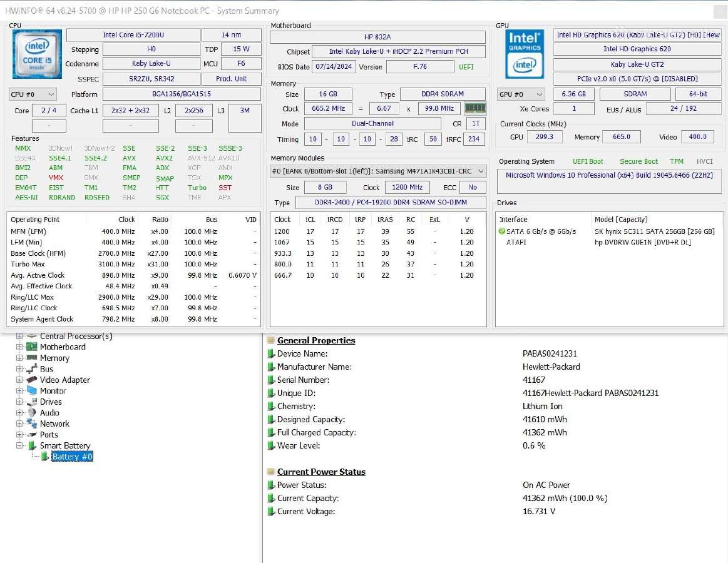Screen dimensions: 728x563
Task: Click the memory module chip icon beside clock
Action: point(475,108)
